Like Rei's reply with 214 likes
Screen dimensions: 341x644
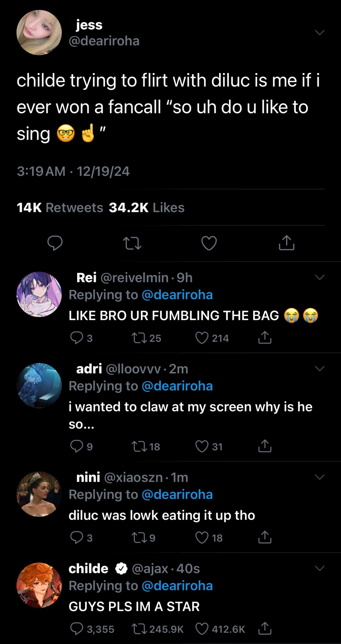pos(202,338)
